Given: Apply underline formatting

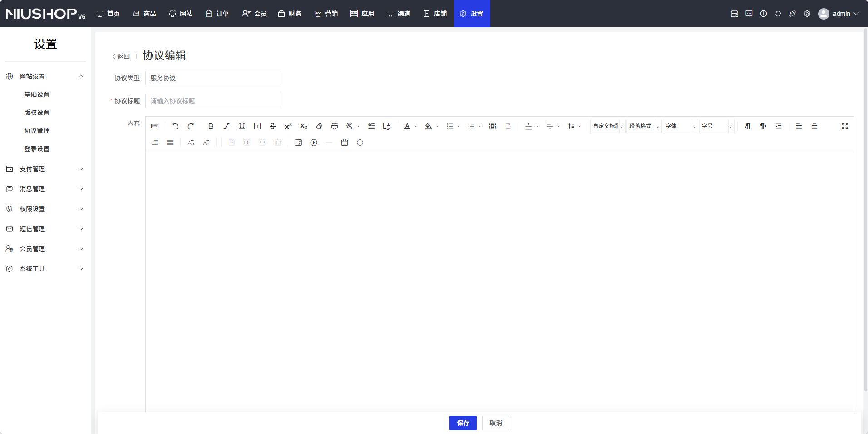Looking at the screenshot, I should [242, 126].
